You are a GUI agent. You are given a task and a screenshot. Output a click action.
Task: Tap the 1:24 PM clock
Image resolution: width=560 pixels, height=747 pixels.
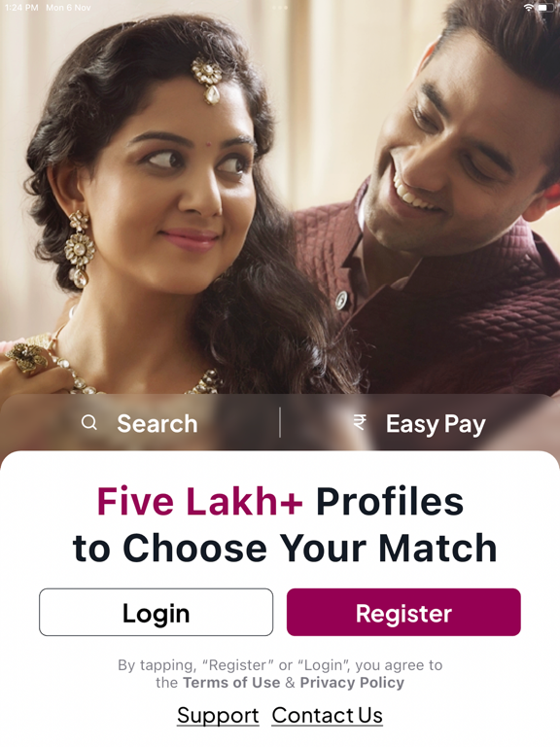(x=21, y=8)
